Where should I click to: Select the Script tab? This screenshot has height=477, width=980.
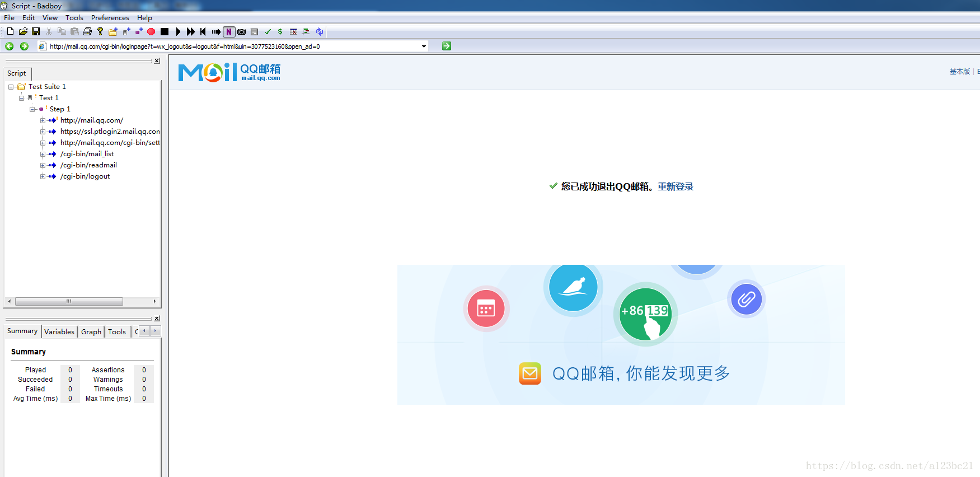(17, 73)
